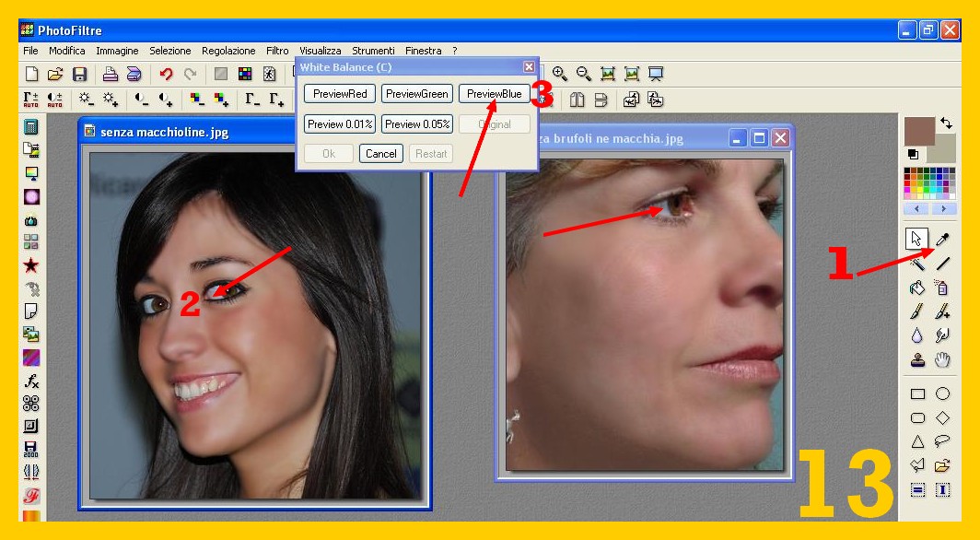This screenshot has width=980, height=540.
Task: Choose the Magic Wand tool
Action: point(917,264)
